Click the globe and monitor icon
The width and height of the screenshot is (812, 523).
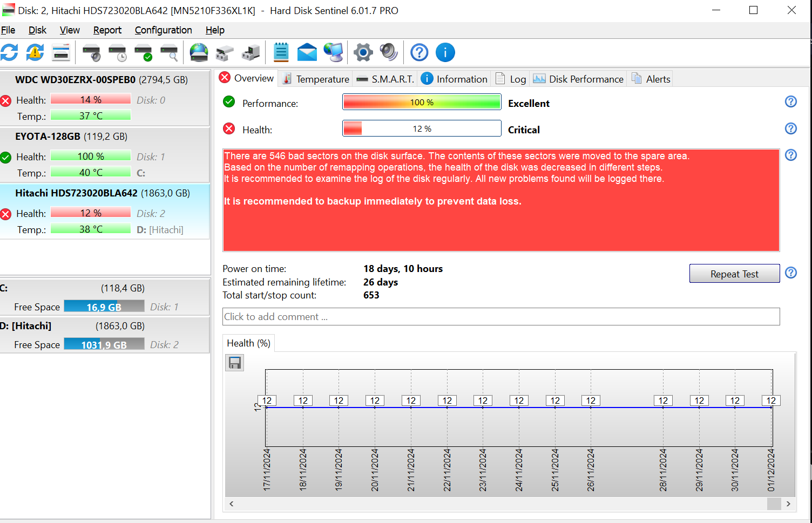(333, 52)
